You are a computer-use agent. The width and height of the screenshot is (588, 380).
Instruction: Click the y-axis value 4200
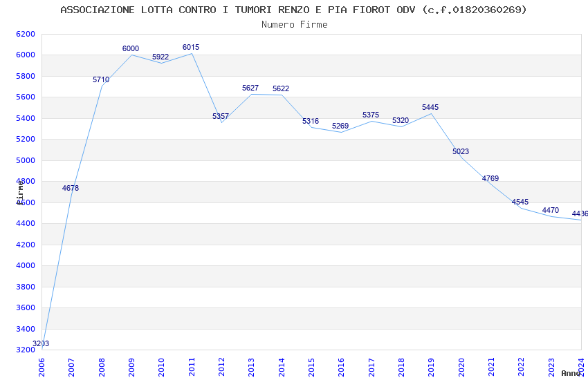coord(26,245)
